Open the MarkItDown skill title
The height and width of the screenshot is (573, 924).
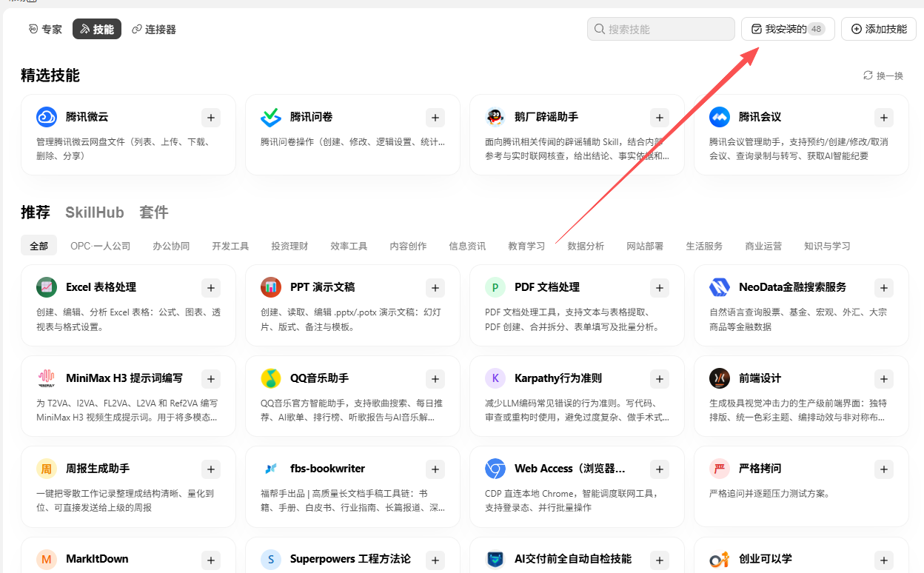point(97,559)
